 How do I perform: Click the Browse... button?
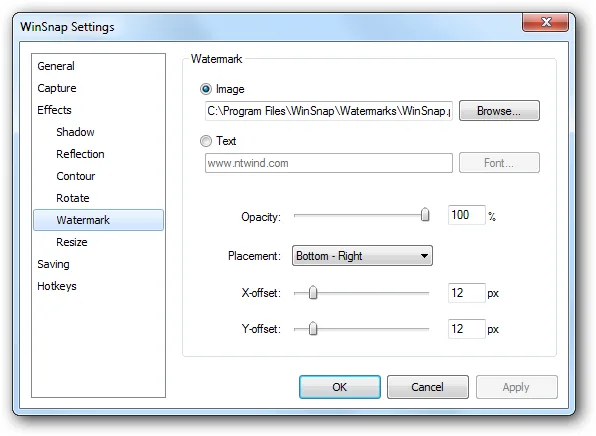[x=499, y=111]
